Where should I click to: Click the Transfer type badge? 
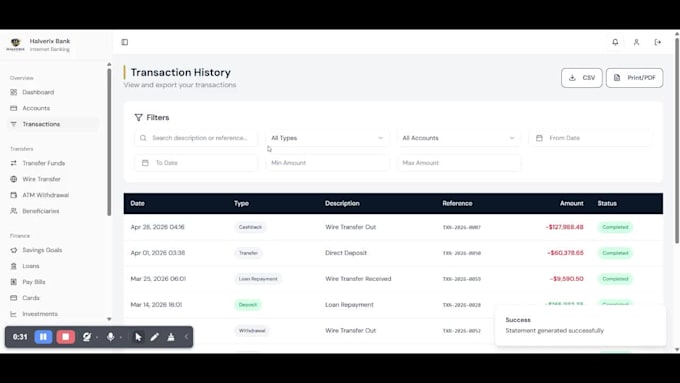click(x=248, y=253)
